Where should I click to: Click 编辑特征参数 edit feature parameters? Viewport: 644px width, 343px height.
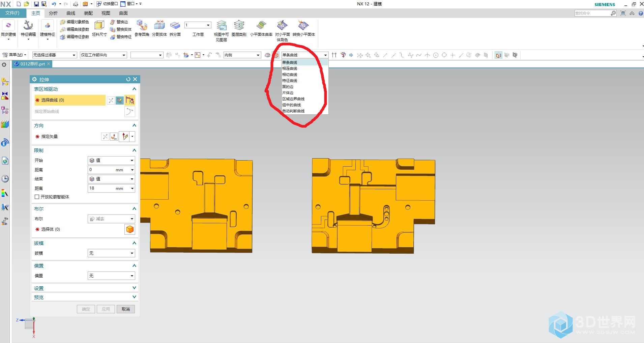(75, 37)
